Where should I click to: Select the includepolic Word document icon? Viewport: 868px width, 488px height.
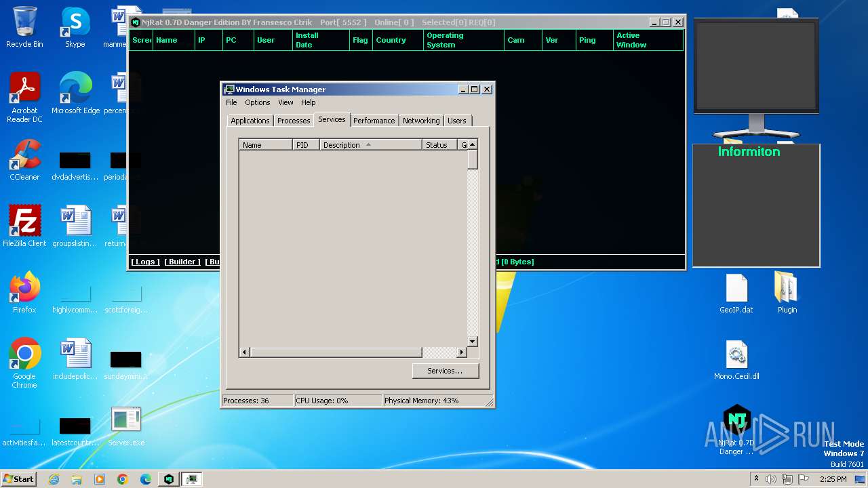click(x=75, y=359)
